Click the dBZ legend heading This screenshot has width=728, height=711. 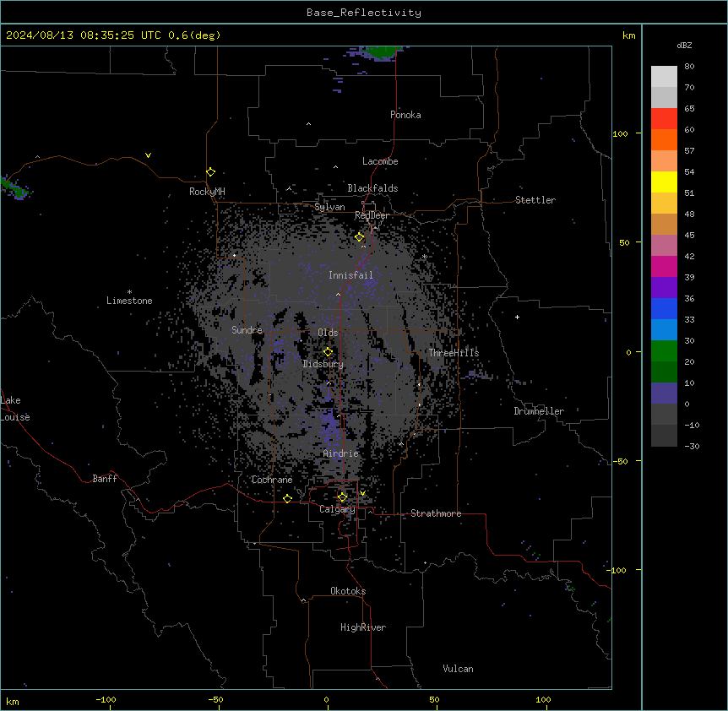pos(684,45)
